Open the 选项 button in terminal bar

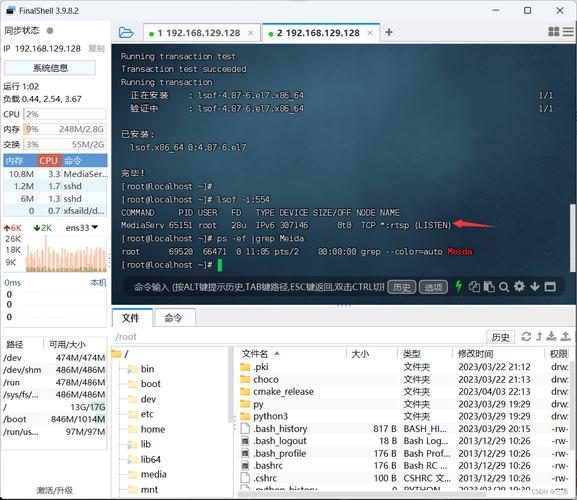pyautogui.click(x=433, y=287)
